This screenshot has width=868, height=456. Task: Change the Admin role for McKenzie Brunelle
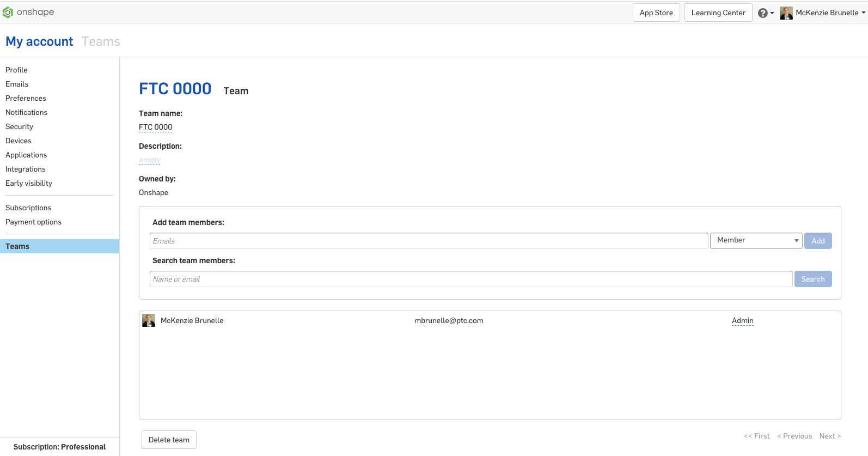pyautogui.click(x=742, y=321)
